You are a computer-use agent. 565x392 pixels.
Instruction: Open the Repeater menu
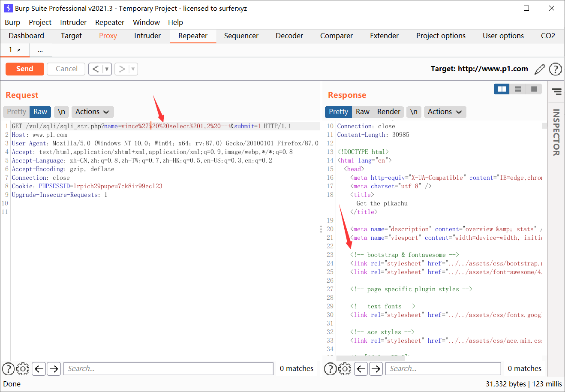pos(110,22)
